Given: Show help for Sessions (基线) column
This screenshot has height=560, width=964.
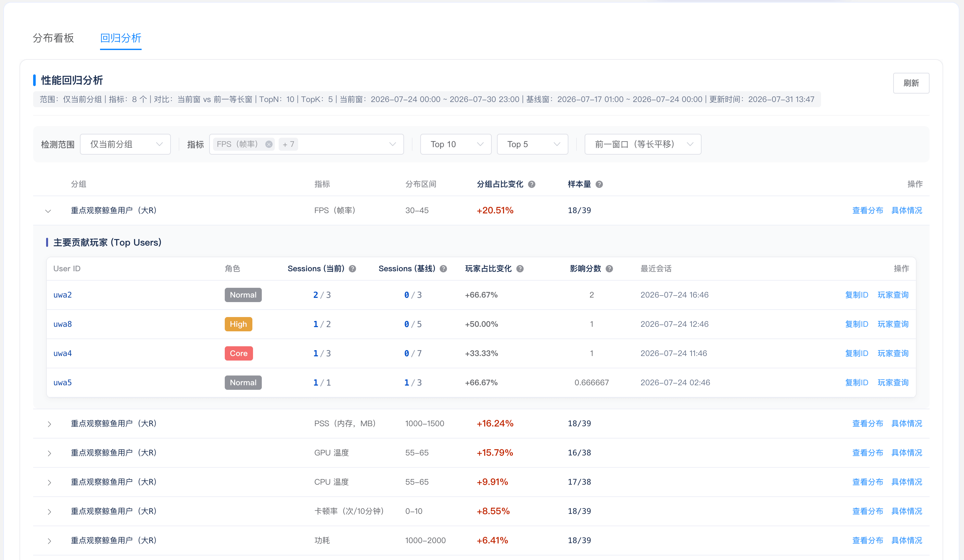Looking at the screenshot, I should click(x=443, y=269).
